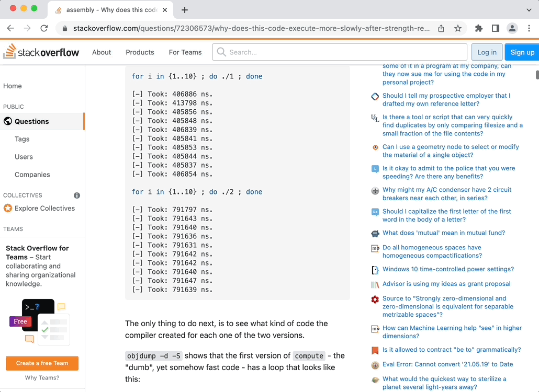The image size is (539, 392).
Task: Click the Explore Collectives badge icon
Action: (x=7, y=208)
